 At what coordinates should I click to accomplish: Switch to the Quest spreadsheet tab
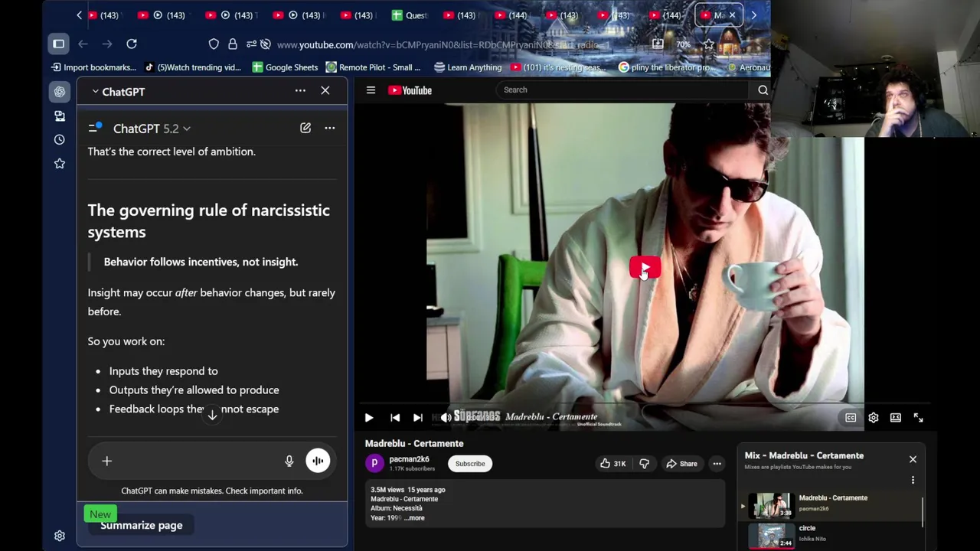click(x=408, y=15)
